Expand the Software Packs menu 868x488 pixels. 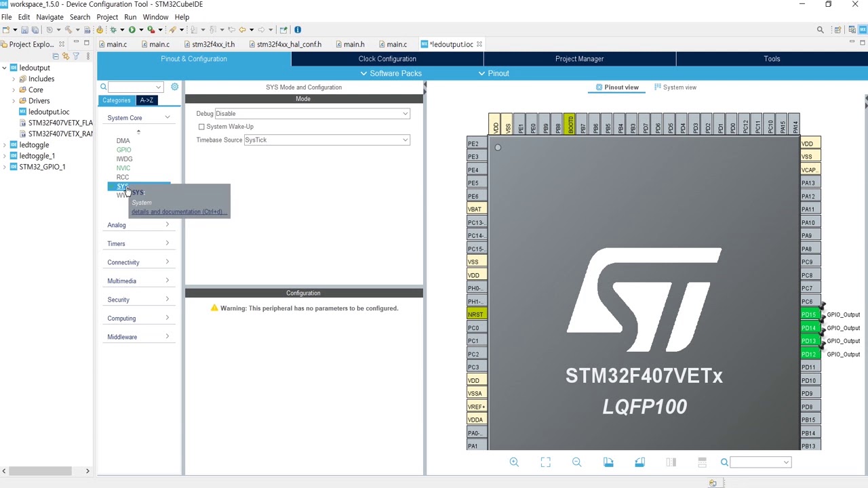(391, 73)
